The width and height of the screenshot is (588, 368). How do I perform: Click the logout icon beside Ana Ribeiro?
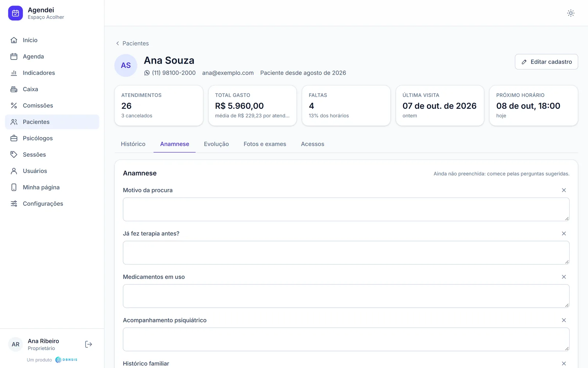(x=89, y=344)
